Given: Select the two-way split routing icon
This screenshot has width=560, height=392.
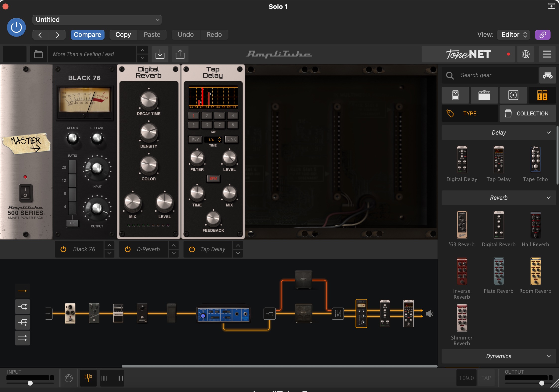Looking at the screenshot, I should pos(22,307).
